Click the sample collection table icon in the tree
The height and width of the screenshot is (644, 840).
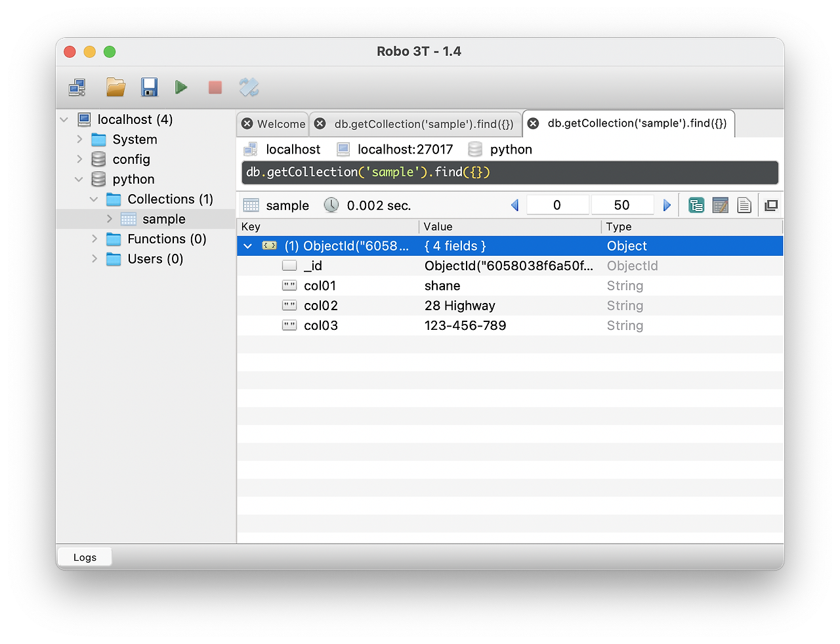pyautogui.click(x=129, y=219)
